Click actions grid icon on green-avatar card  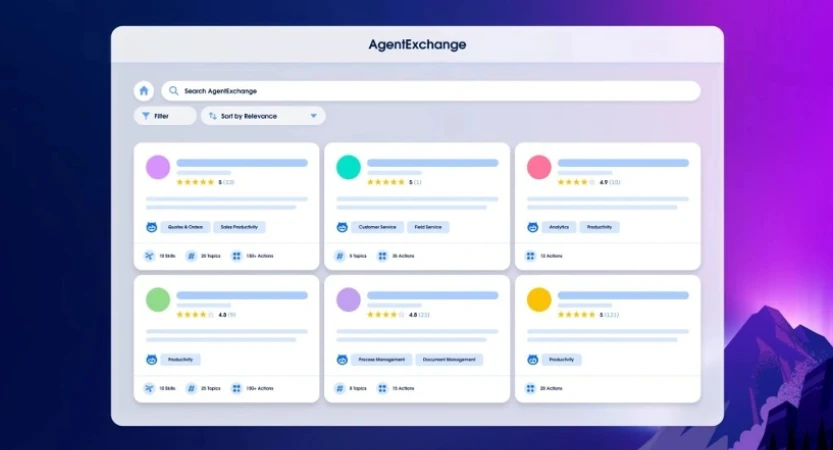236,388
